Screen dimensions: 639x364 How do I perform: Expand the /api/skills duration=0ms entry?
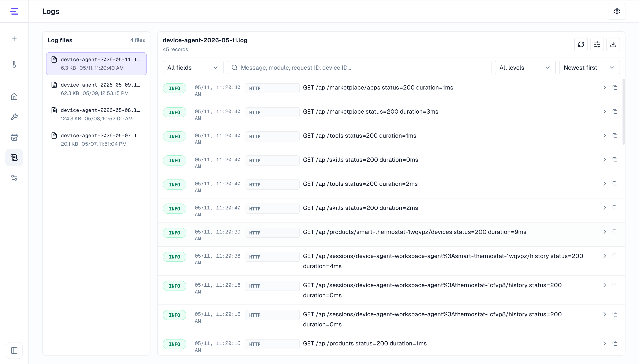[605, 160]
